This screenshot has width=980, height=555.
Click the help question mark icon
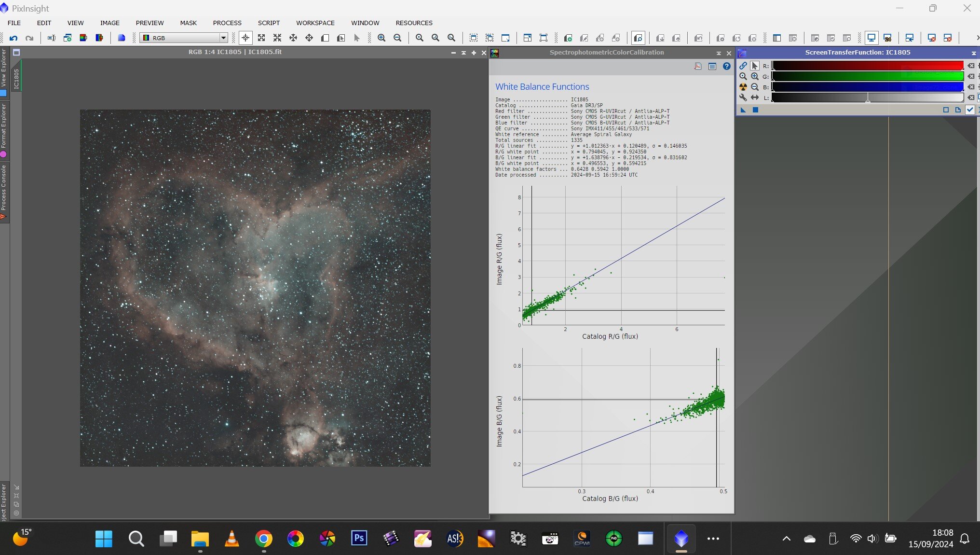tap(726, 67)
